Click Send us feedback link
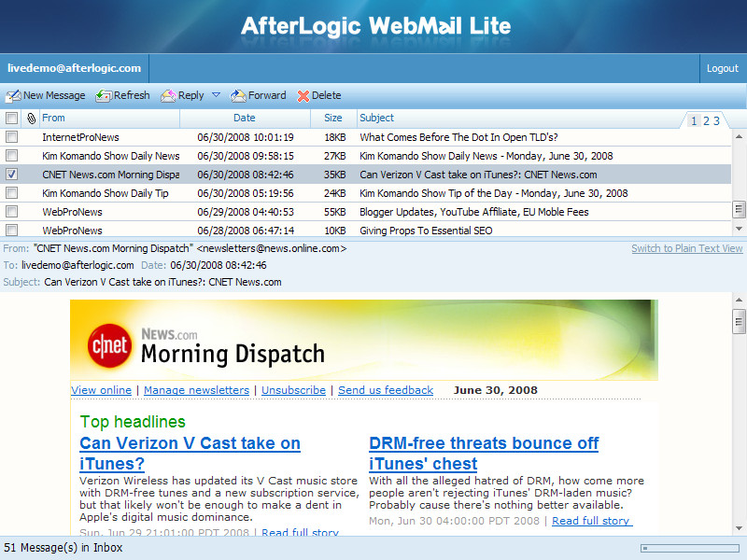This screenshot has height=560, width=747. (386, 390)
